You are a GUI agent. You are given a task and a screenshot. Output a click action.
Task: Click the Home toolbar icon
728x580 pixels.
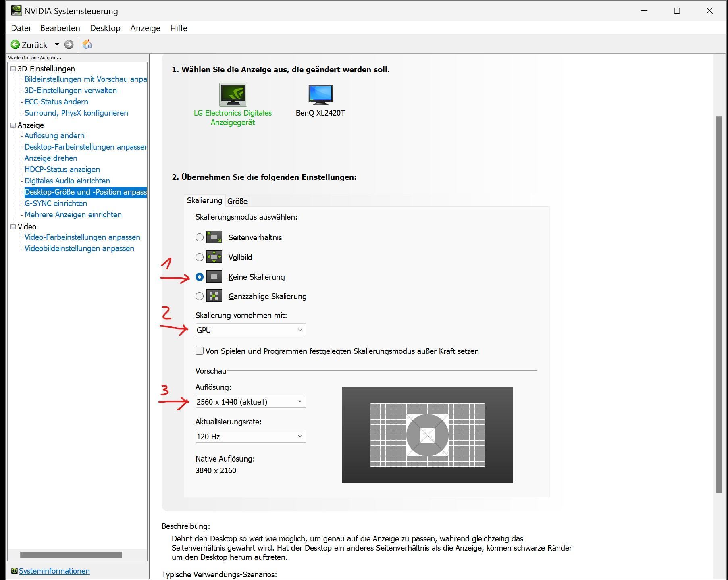(x=87, y=44)
